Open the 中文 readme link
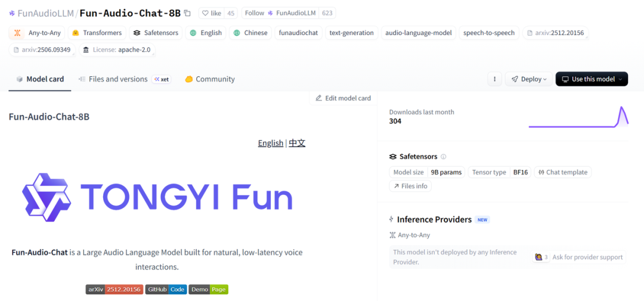The image size is (644, 301). (297, 143)
